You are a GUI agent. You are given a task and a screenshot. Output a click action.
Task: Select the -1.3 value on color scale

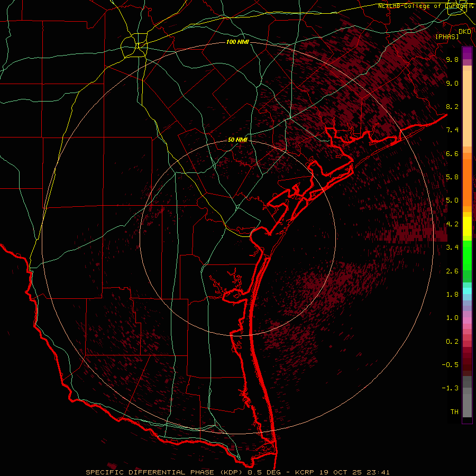(450, 388)
